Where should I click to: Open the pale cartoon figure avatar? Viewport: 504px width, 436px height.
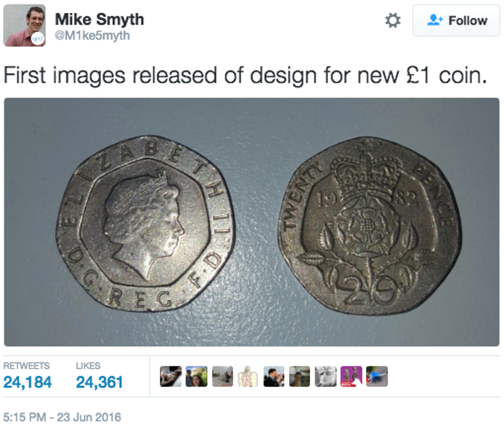248,376
